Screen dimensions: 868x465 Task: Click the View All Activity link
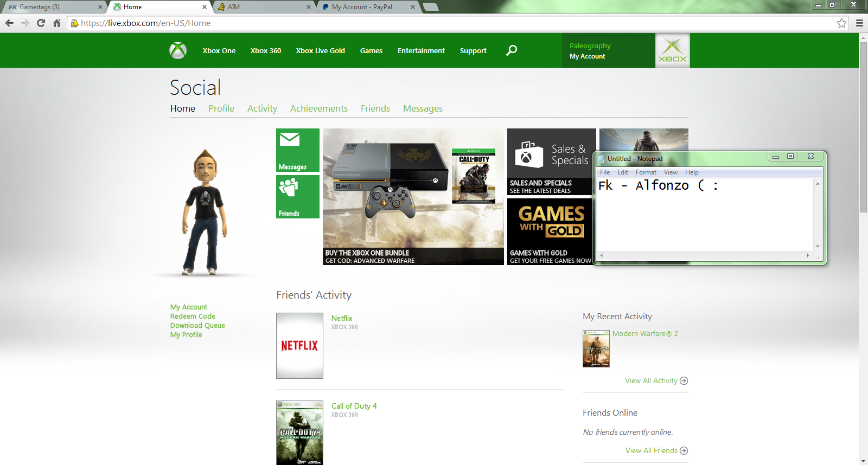pyautogui.click(x=651, y=380)
